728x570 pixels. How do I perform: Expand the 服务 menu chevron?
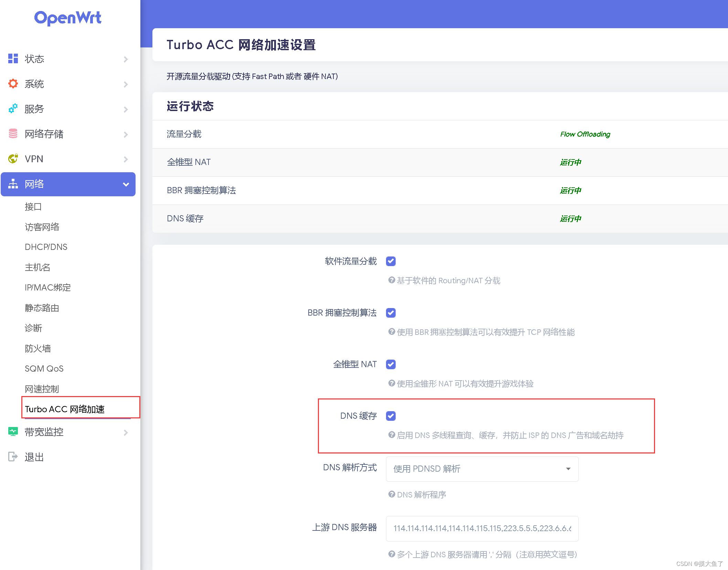(126, 109)
